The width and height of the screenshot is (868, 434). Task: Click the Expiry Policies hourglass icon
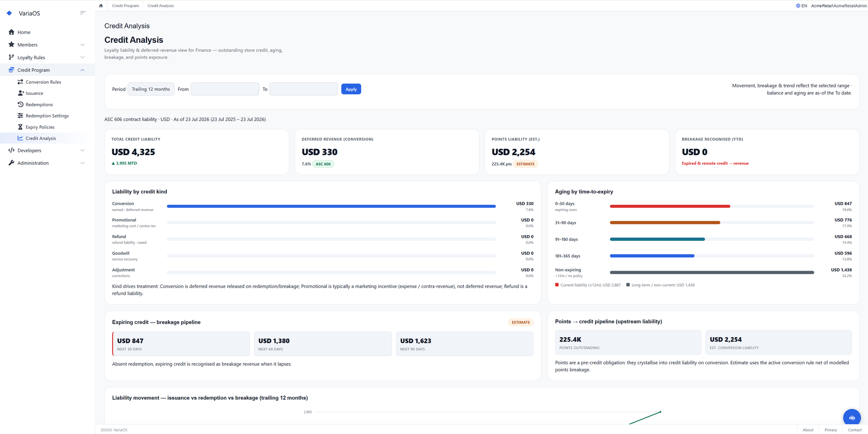point(20,127)
